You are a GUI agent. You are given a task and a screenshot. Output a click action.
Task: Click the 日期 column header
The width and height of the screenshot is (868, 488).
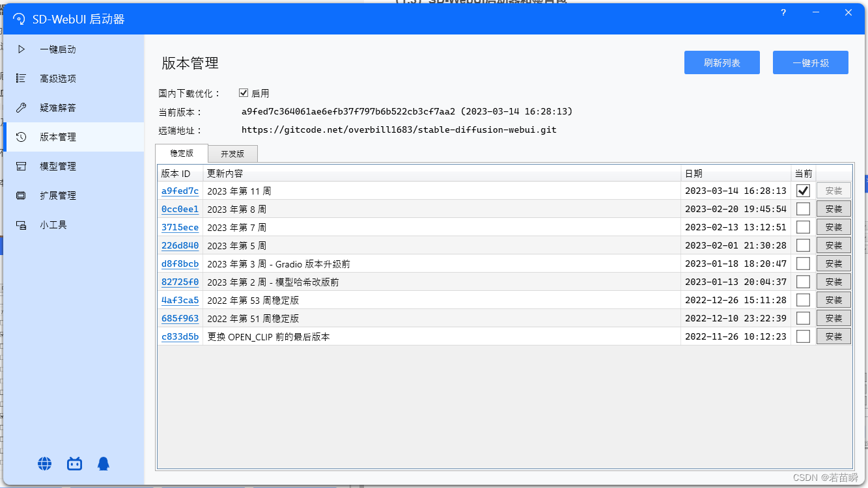point(736,173)
